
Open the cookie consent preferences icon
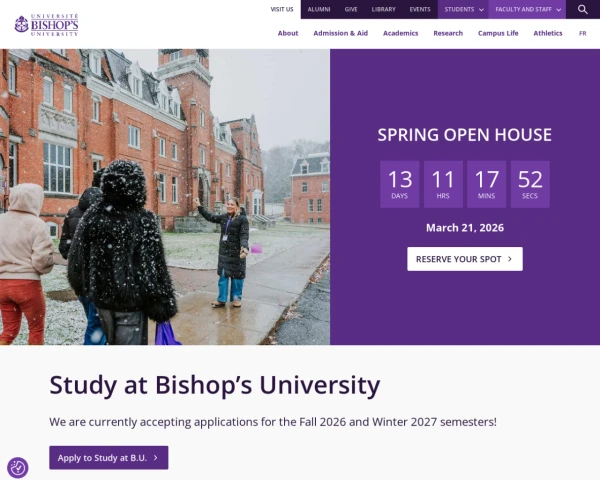[18, 467]
